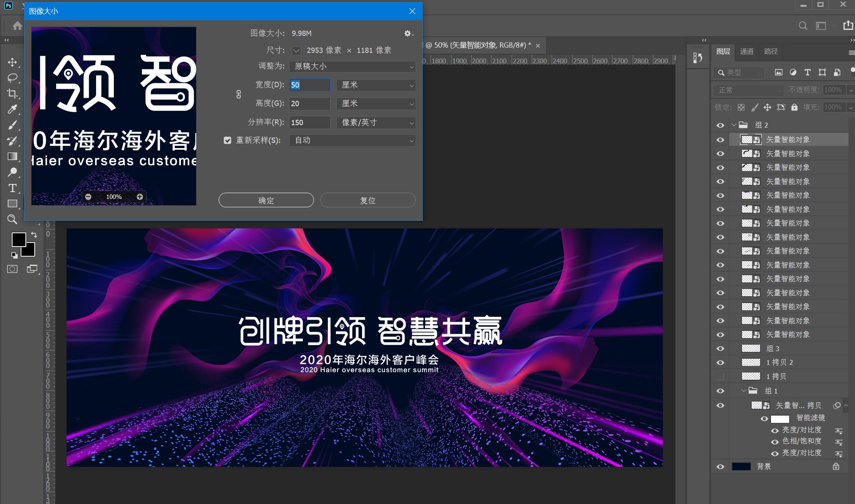This screenshot has width=855, height=504.
Task: Click the Share icon
Action: click(848, 25)
